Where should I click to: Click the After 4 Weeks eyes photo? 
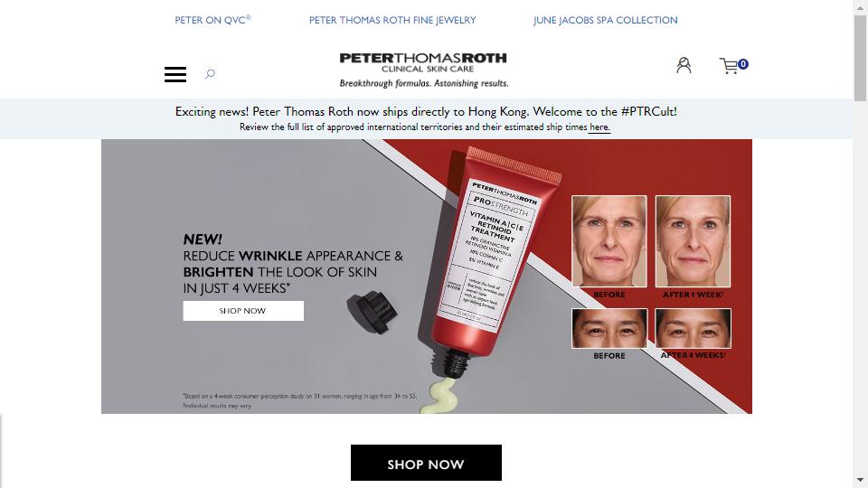tap(693, 328)
